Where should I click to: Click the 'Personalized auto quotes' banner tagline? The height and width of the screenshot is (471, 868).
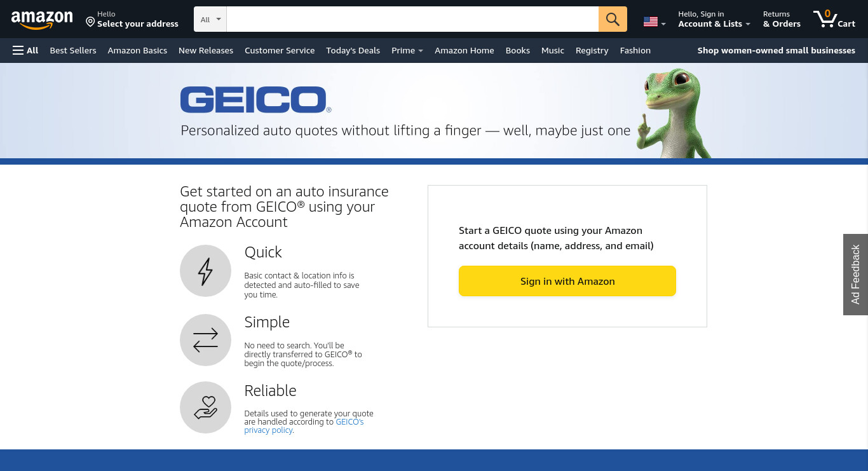point(405,131)
